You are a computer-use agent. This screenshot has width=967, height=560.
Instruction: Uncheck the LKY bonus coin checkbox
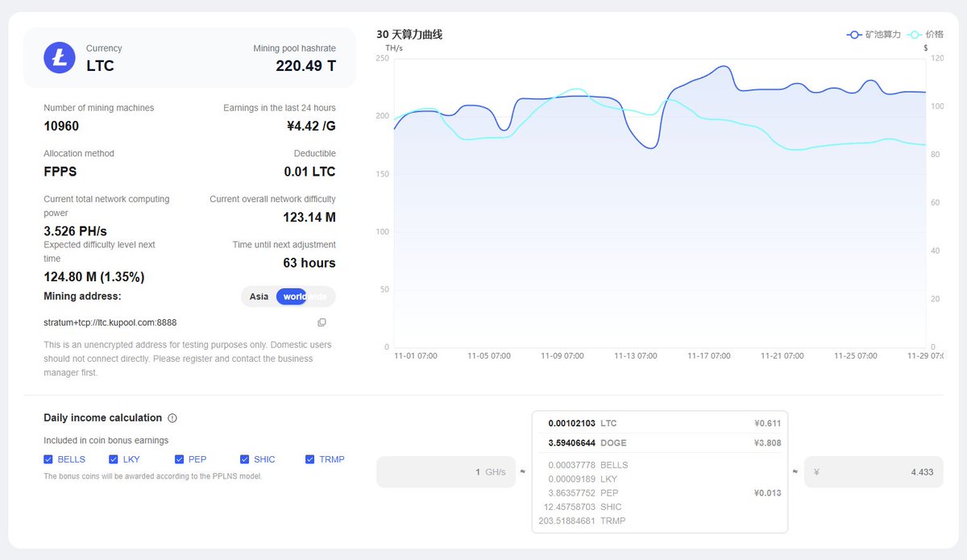114,459
